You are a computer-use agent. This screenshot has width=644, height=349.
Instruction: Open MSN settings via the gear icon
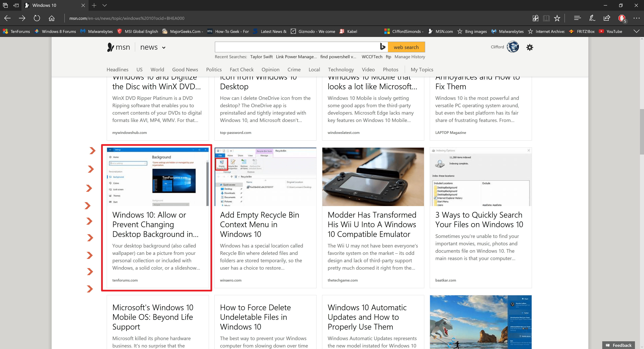[x=530, y=47]
